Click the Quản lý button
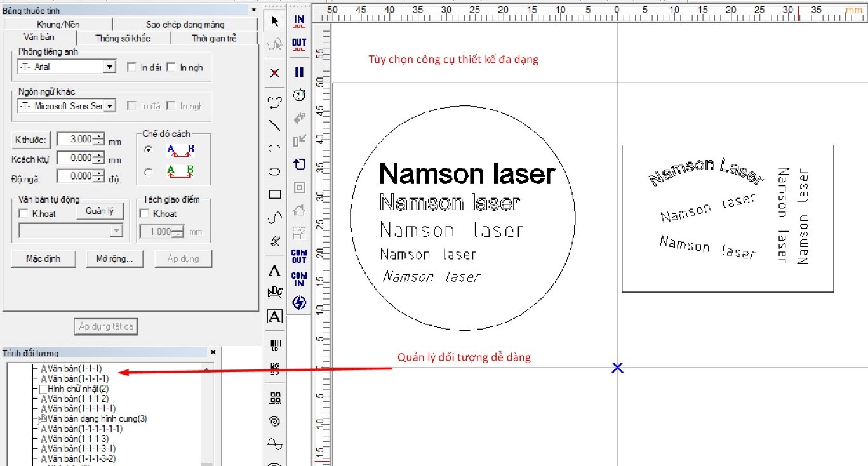Screen dimensions: 868x466 click(x=100, y=211)
